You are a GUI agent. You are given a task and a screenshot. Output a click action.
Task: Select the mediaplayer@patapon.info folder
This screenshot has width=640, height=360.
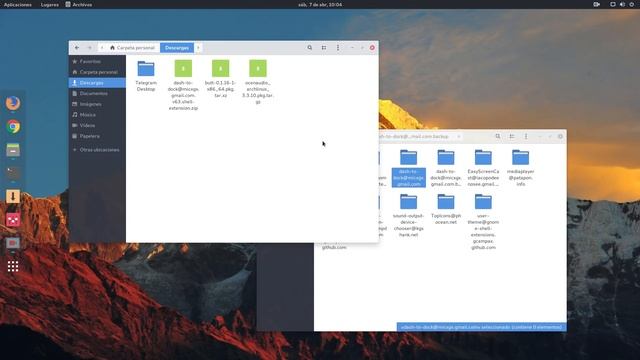(x=520, y=168)
